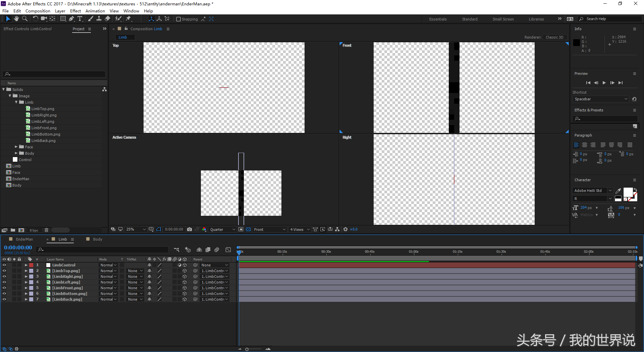
Task: Open the 4 Views layout dropdown
Action: tap(300, 230)
